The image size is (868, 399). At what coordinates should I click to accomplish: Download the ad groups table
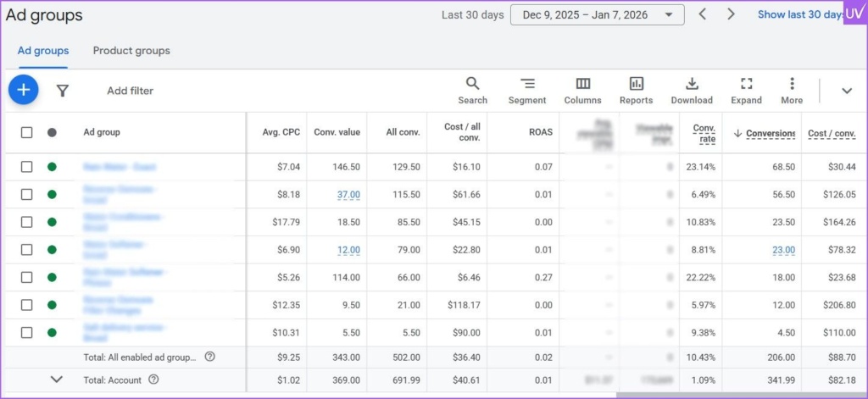(692, 90)
